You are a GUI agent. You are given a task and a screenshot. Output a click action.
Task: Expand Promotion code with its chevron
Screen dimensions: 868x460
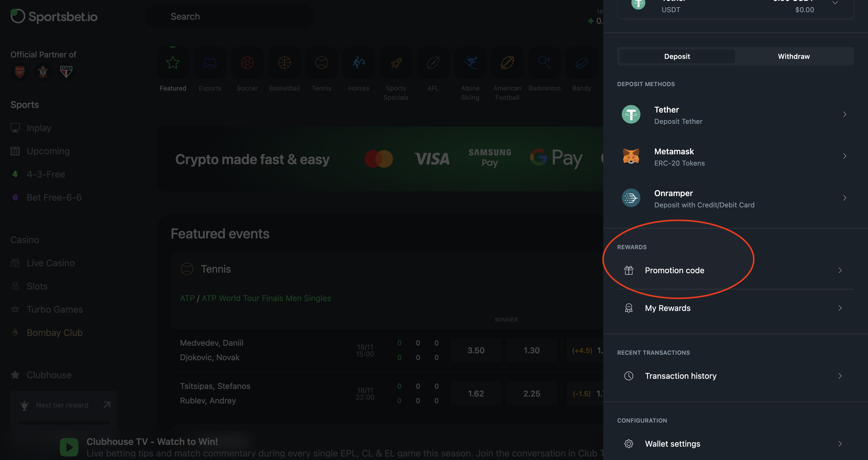click(x=840, y=270)
